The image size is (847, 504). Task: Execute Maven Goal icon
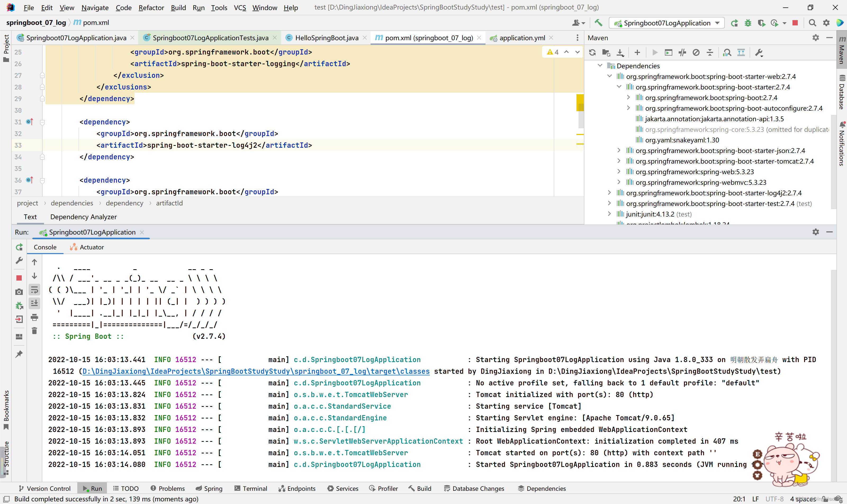668,53
